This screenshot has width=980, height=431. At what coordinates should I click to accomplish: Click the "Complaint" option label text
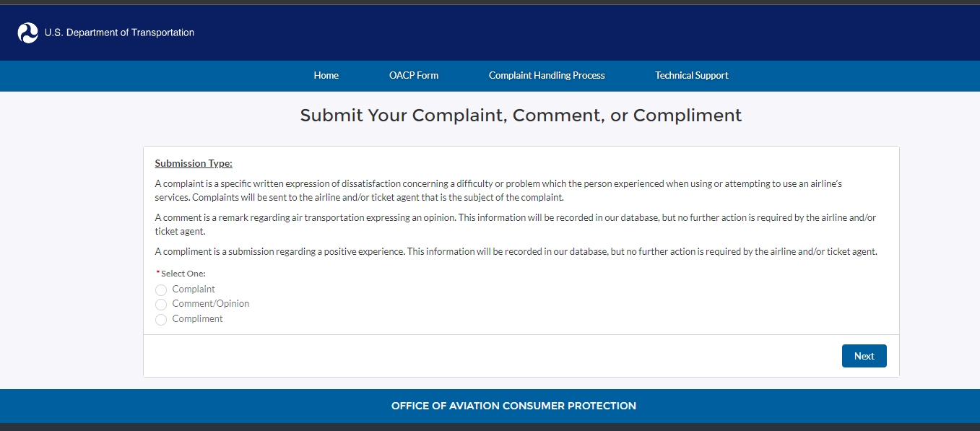tap(194, 289)
